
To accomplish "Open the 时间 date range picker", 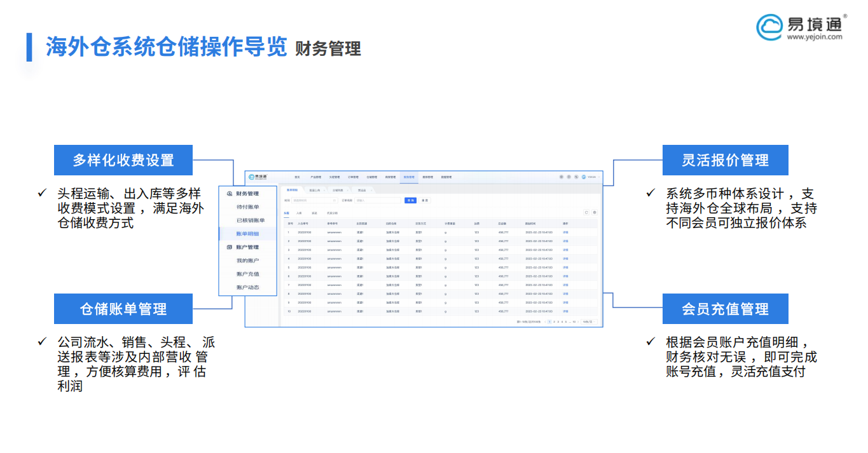I will tap(315, 201).
